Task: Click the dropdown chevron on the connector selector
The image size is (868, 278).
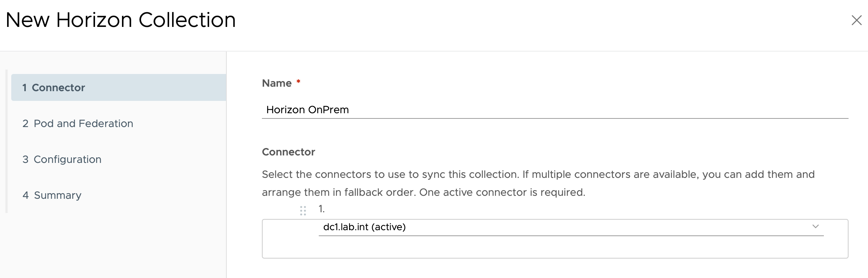Action: tap(816, 226)
